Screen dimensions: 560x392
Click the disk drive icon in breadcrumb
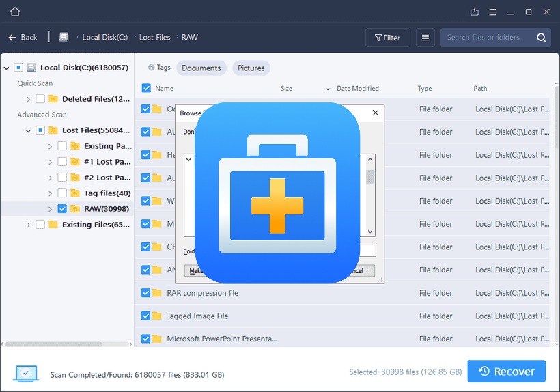[x=64, y=37]
